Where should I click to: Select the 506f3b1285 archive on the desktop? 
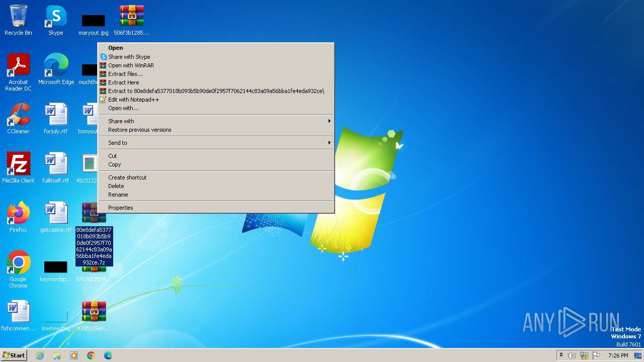(131, 21)
